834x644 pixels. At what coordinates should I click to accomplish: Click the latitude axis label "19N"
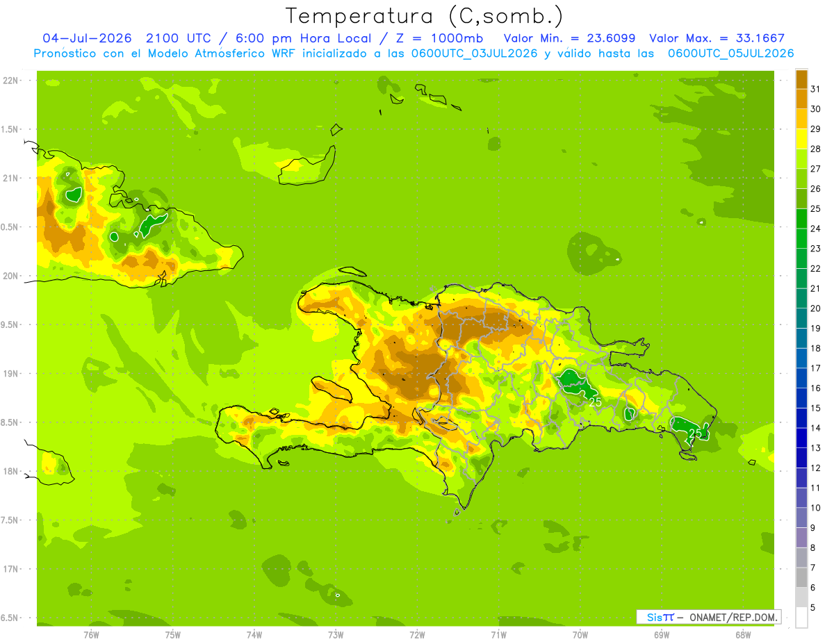click(10, 374)
